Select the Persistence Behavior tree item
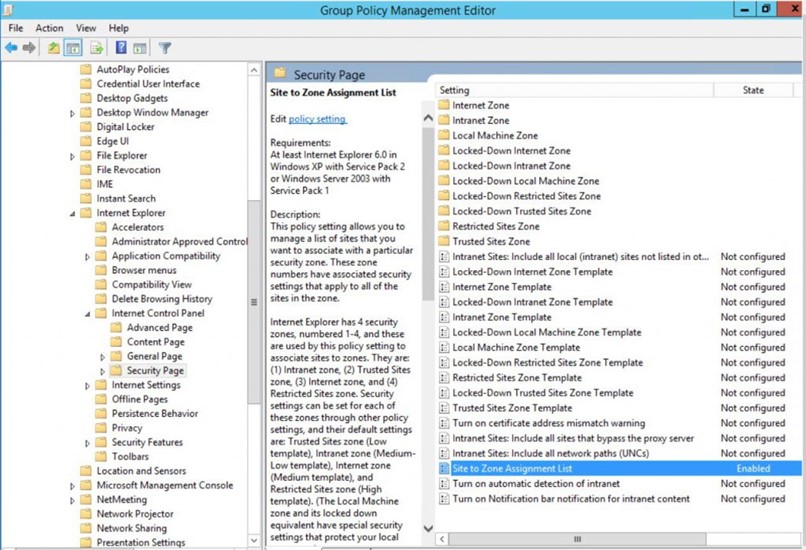The height and width of the screenshot is (550, 806). [x=155, y=413]
